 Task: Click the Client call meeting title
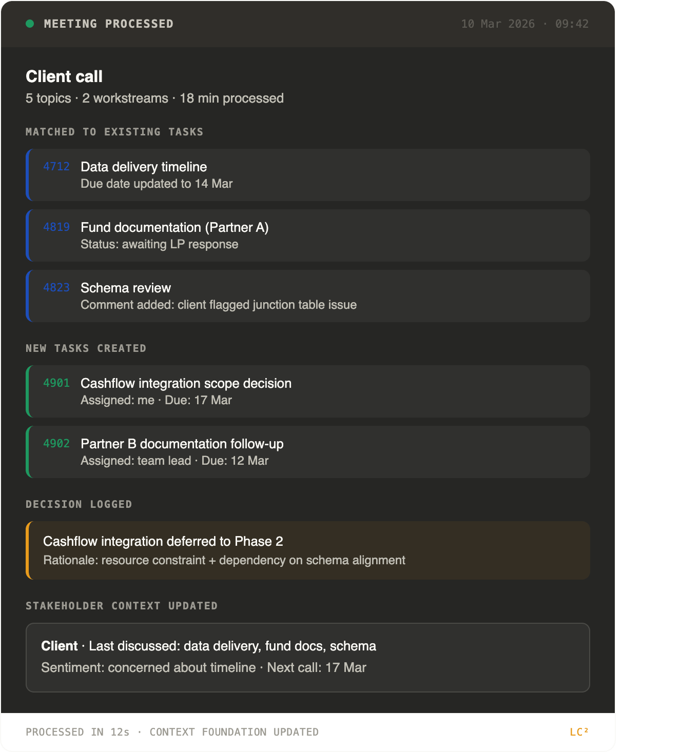click(64, 76)
